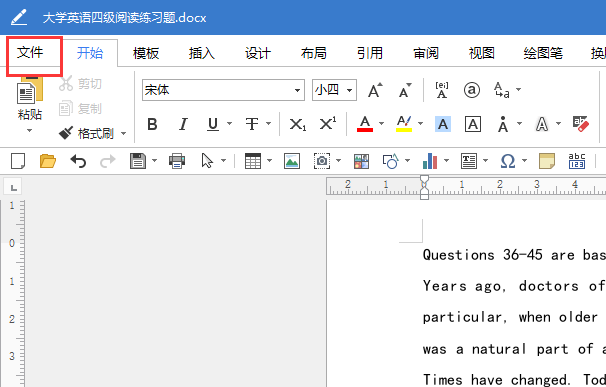Click the change case icon

pyautogui.click(x=502, y=90)
